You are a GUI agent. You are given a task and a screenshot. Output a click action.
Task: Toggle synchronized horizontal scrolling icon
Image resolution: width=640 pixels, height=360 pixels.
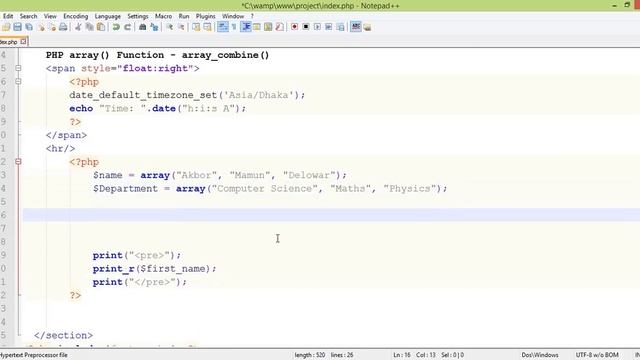207,27
